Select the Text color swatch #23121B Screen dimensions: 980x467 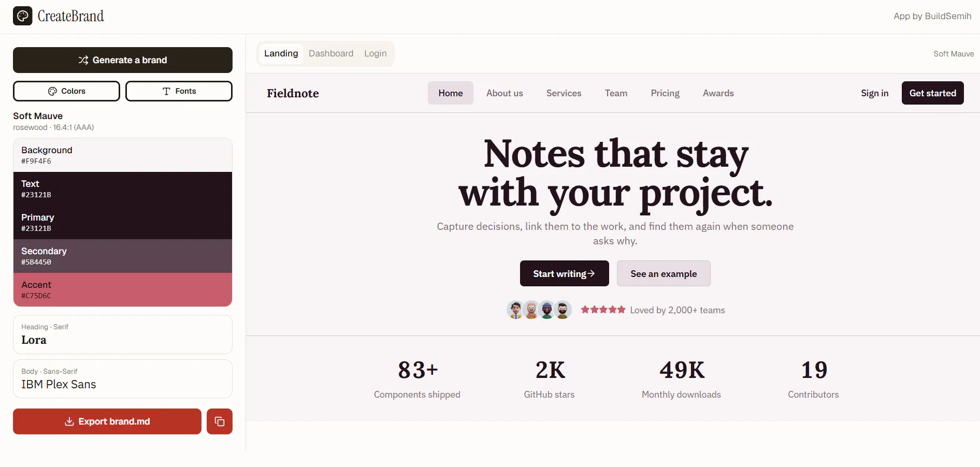tap(123, 188)
